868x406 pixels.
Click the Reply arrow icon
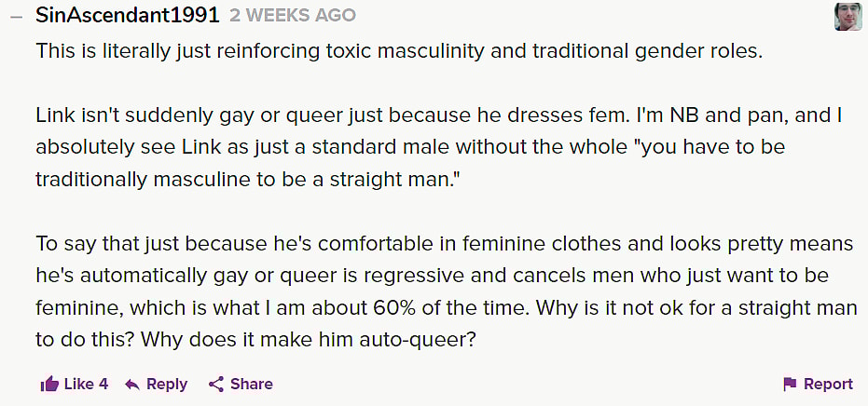click(132, 384)
